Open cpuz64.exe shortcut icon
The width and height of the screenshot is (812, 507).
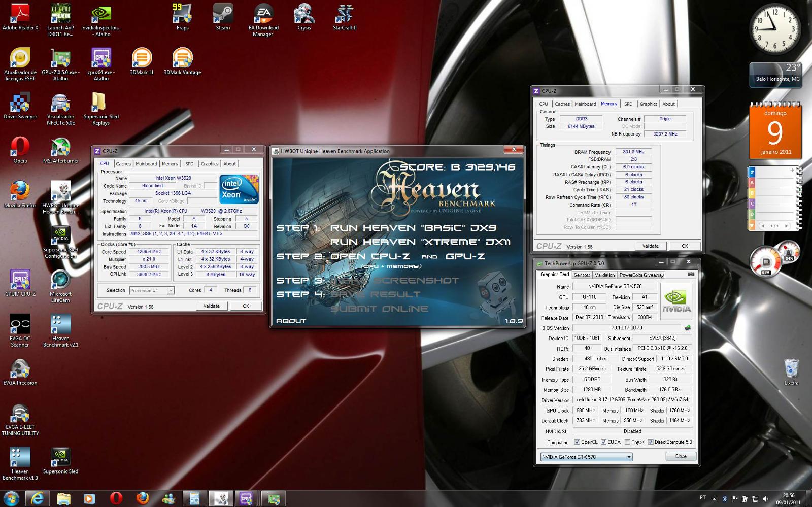click(101, 64)
